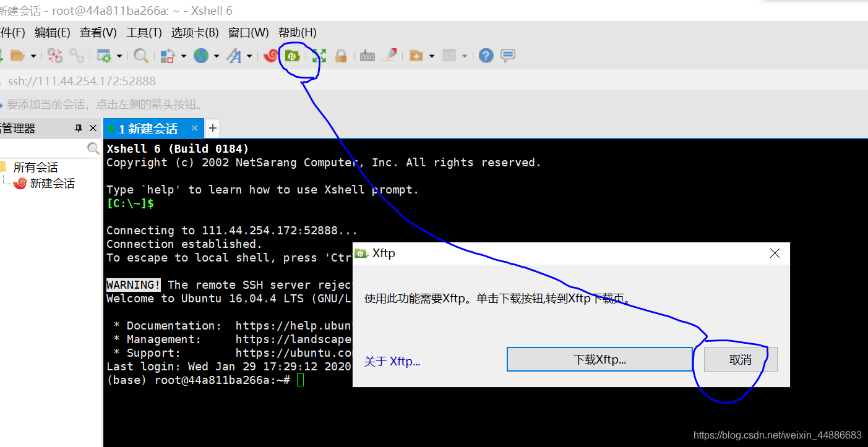Click the red Xmanager swirl icon in the toolbar

click(270, 56)
